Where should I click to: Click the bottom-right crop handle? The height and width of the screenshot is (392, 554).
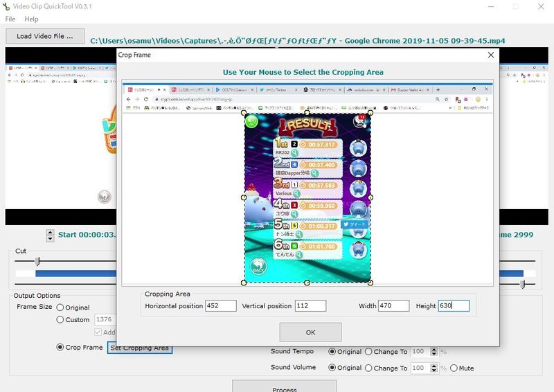click(x=370, y=283)
